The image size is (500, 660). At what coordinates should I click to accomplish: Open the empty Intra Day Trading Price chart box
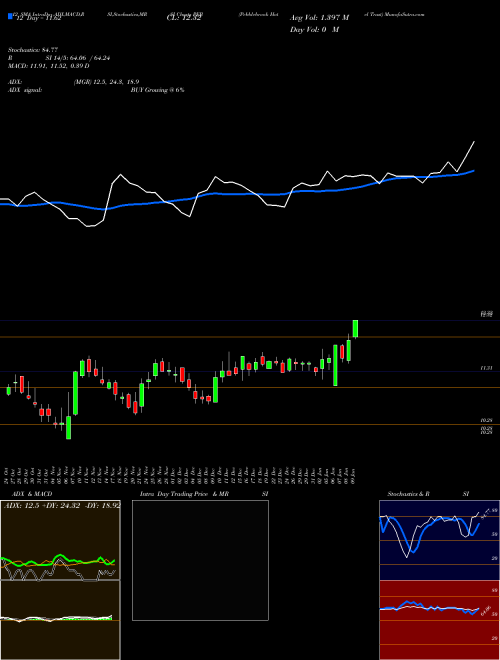[x=200, y=560]
